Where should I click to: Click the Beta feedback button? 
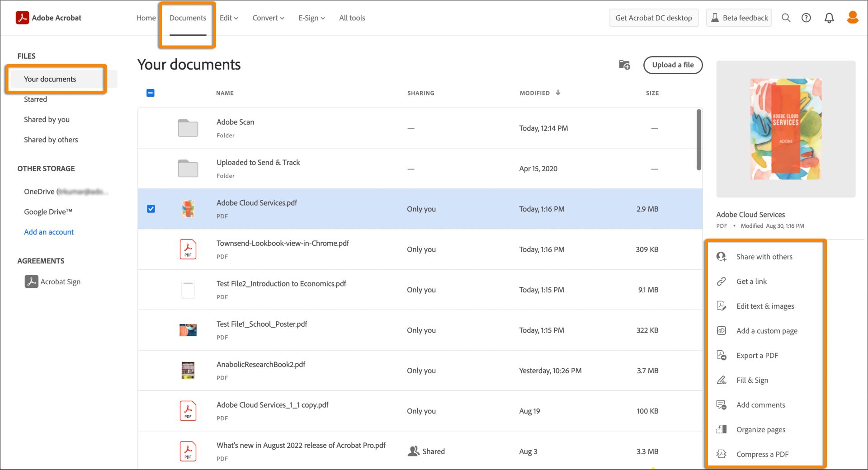point(739,18)
